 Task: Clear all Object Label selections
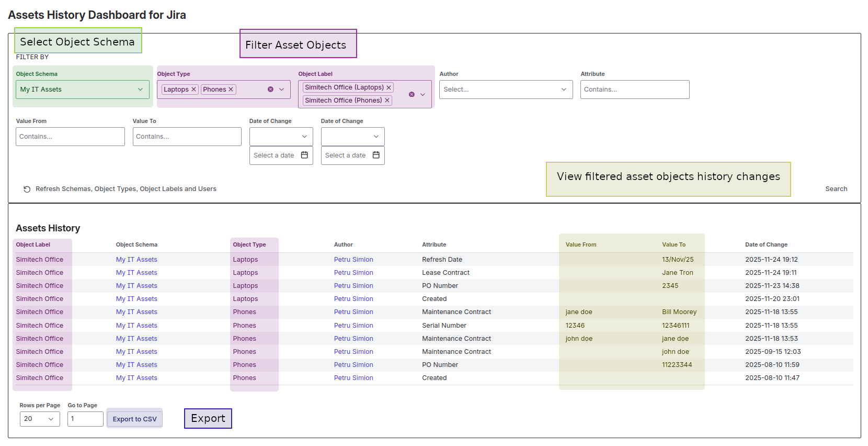click(x=412, y=94)
